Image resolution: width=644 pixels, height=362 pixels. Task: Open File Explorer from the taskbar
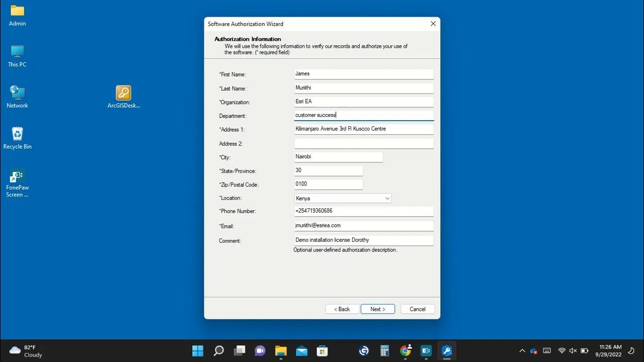281,350
